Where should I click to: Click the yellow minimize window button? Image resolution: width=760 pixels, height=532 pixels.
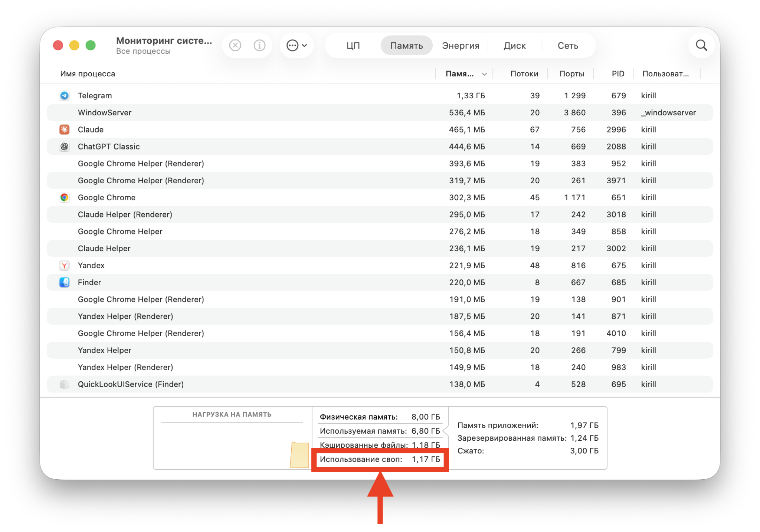74,45
